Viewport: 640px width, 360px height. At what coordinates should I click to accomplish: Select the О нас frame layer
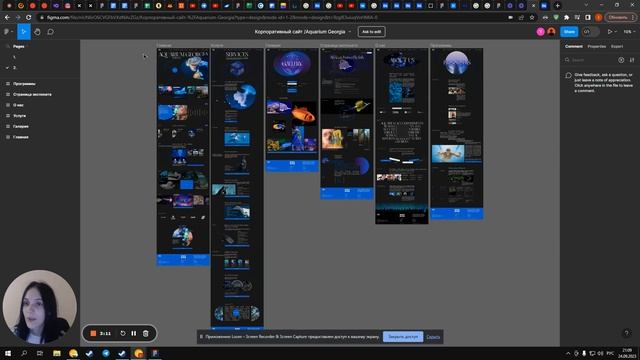coord(18,105)
